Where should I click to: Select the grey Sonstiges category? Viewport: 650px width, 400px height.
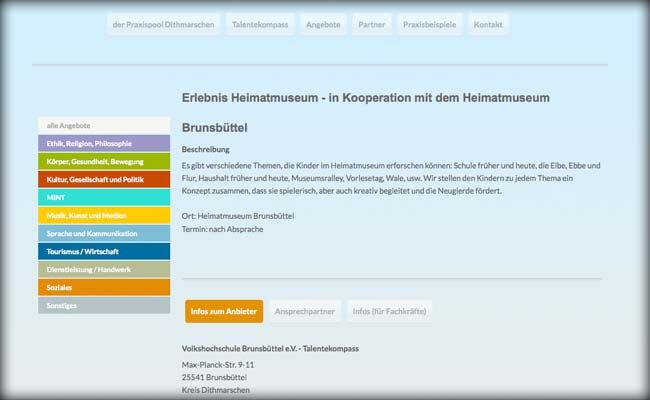(104, 305)
